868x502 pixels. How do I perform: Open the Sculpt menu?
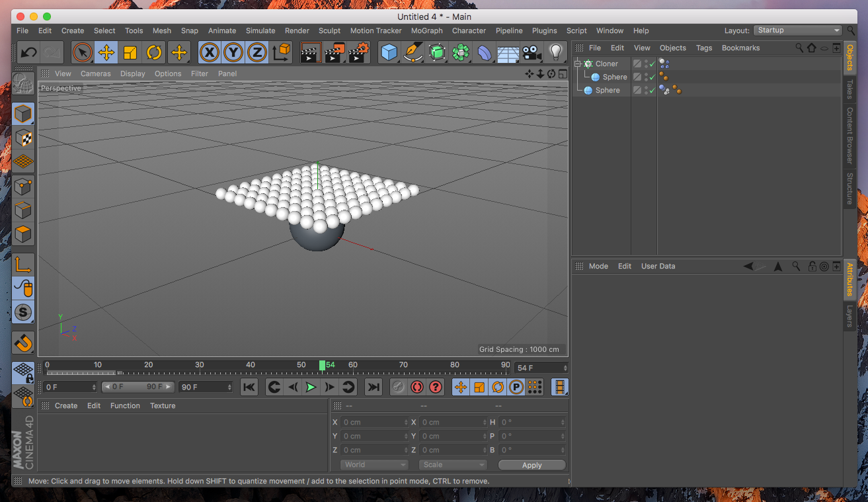point(329,30)
